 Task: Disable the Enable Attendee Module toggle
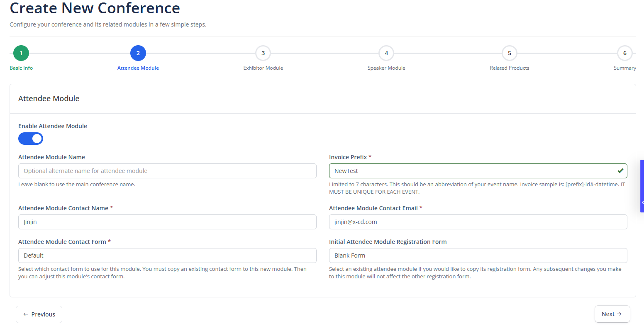tap(31, 139)
